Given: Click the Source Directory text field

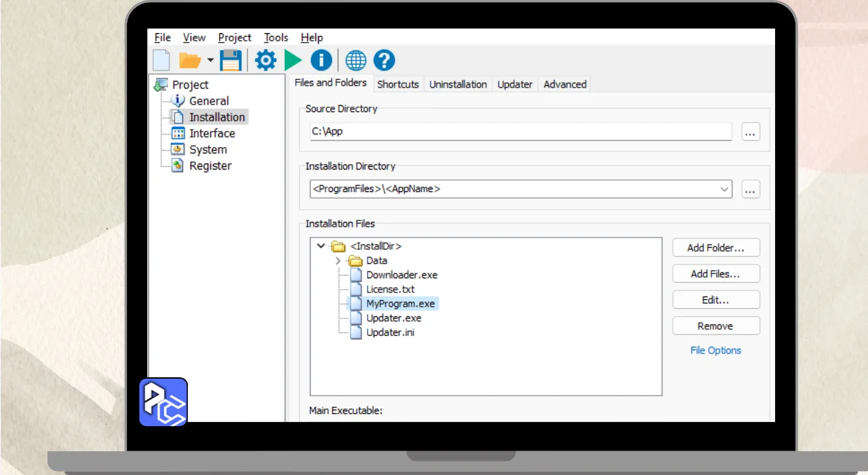Looking at the screenshot, I should point(520,132).
